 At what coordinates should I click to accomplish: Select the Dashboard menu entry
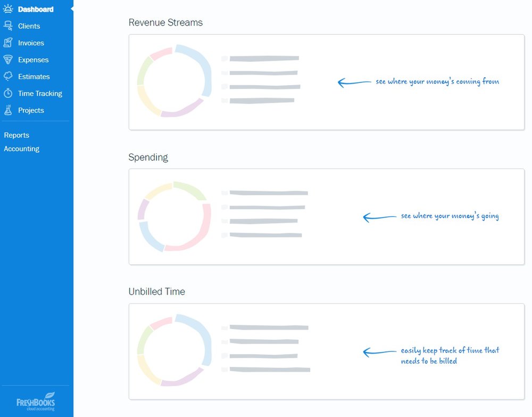35,9
